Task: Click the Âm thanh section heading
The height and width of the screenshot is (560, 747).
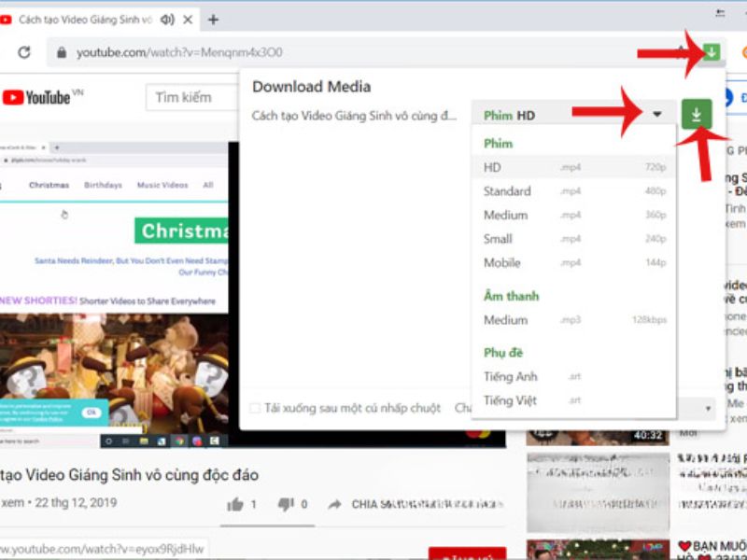Action: (x=511, y=296)
